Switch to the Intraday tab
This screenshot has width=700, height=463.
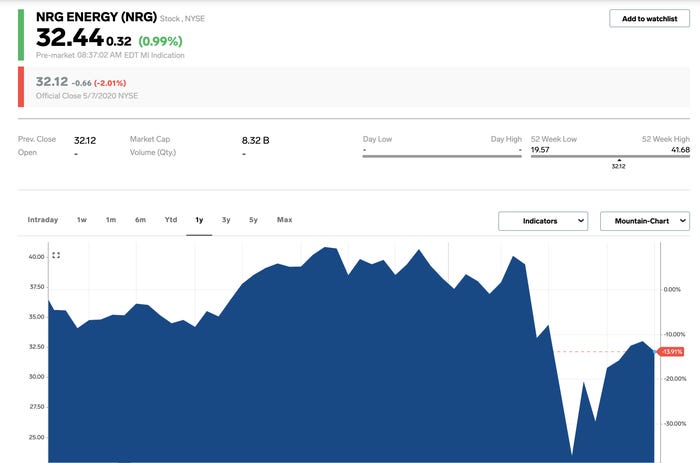(x=43, y=220)
